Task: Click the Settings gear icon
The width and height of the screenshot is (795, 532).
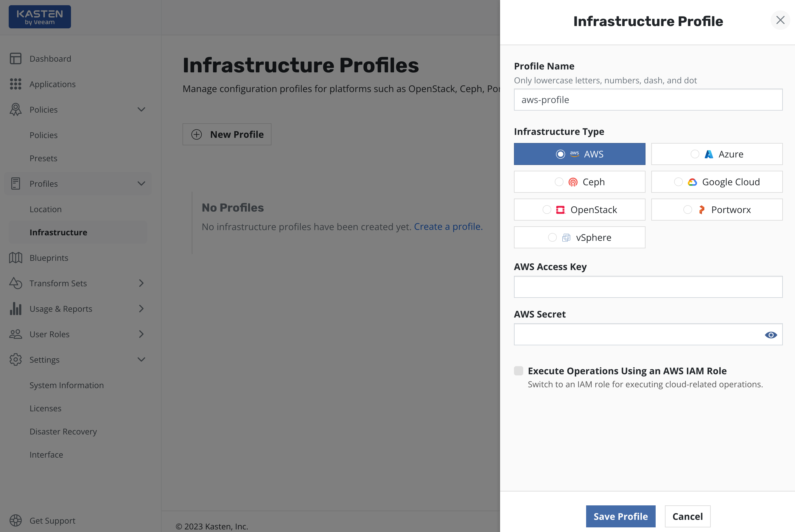Action: [x=16, y=360]
